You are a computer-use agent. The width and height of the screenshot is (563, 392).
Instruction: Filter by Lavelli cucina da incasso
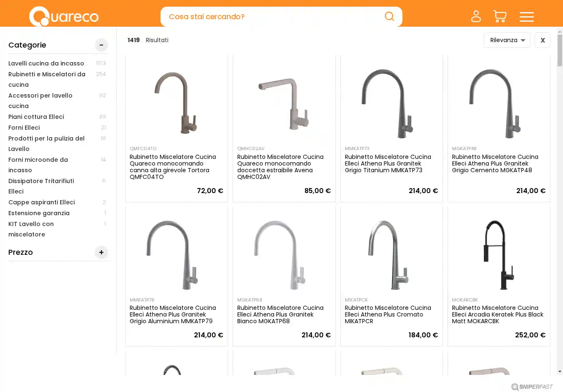coord(46,63)
